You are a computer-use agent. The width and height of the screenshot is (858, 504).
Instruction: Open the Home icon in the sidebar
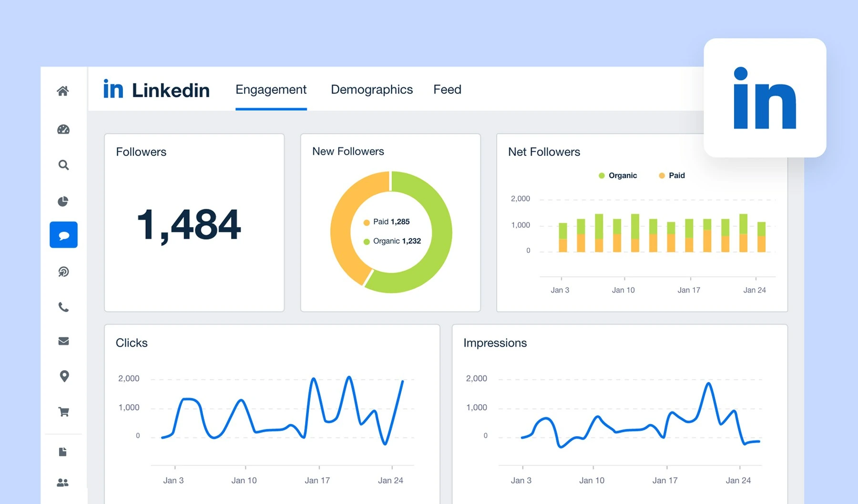coord(63,91)
